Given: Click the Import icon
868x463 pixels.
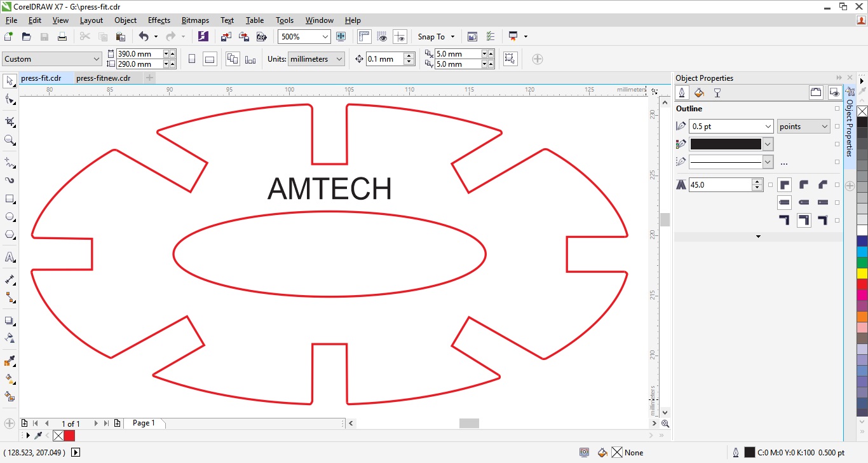Looking at the screenshot, I should [x=226, y=37].
